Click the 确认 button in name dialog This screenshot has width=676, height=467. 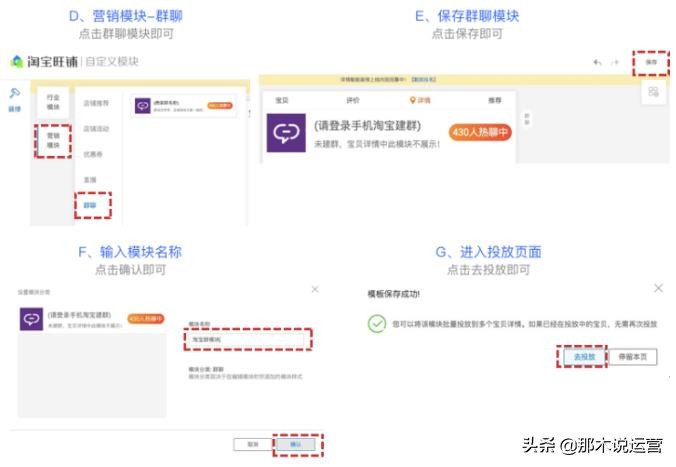(x=296, y=444)
